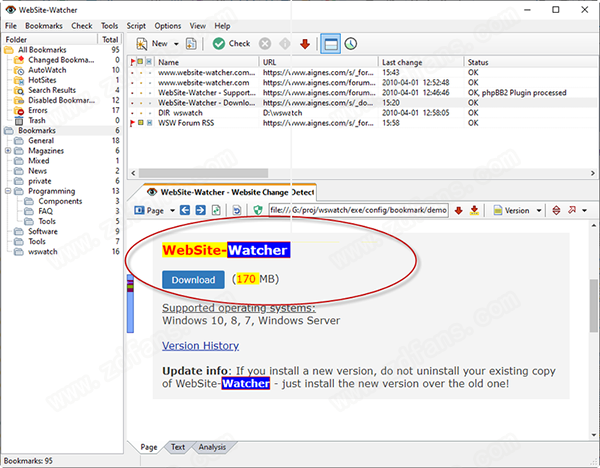Toggle the browser pane layout icon
This screenshot has width=600, height=468.
[x=331, y=44]
